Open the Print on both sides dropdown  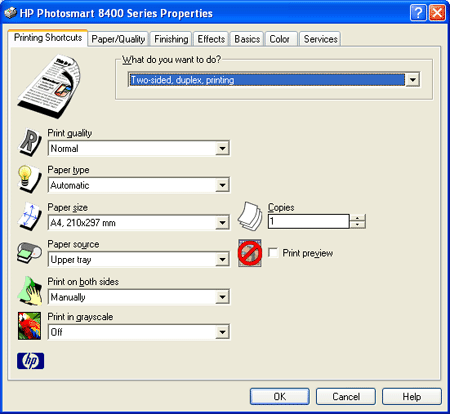[222, 297]
